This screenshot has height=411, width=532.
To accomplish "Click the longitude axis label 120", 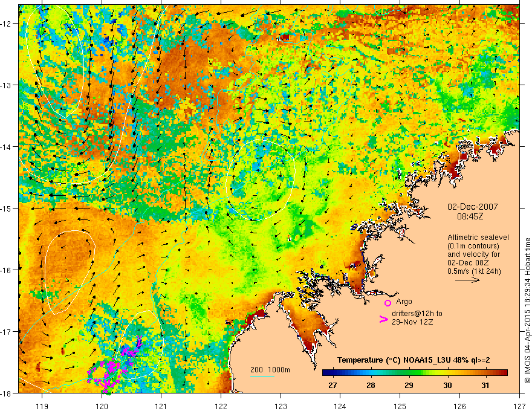I will (102, 406).
